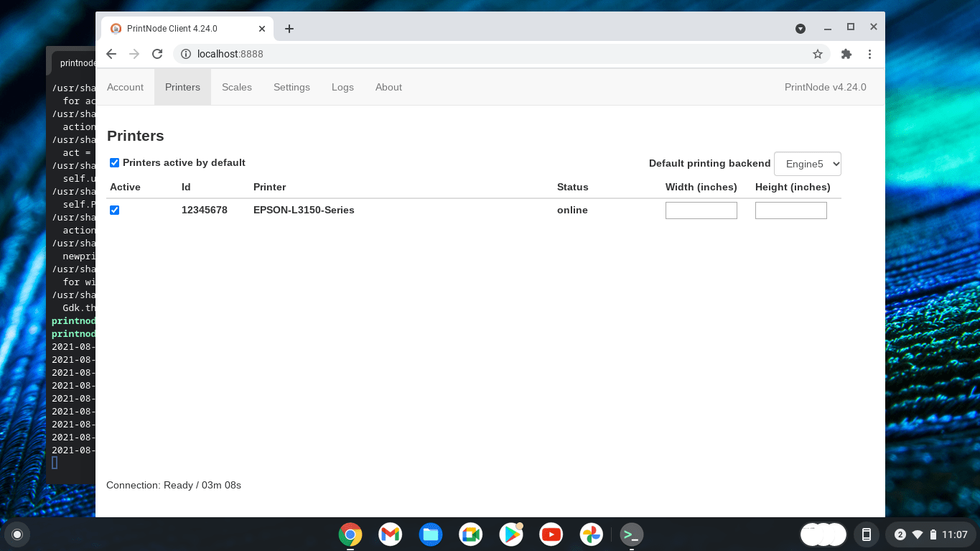Open the Settings tab
This screenshot has height=551, width=980.
(291, 87)
